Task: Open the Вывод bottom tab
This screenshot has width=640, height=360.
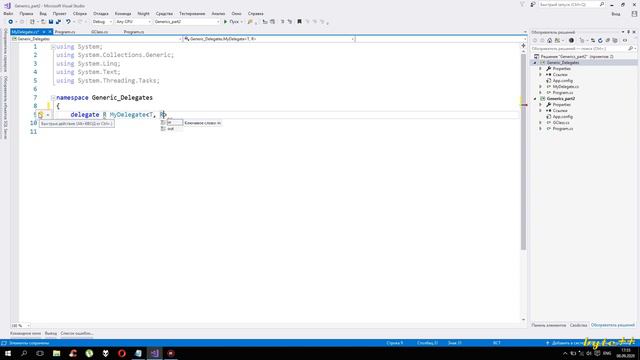Action: (x=51, y=333)
